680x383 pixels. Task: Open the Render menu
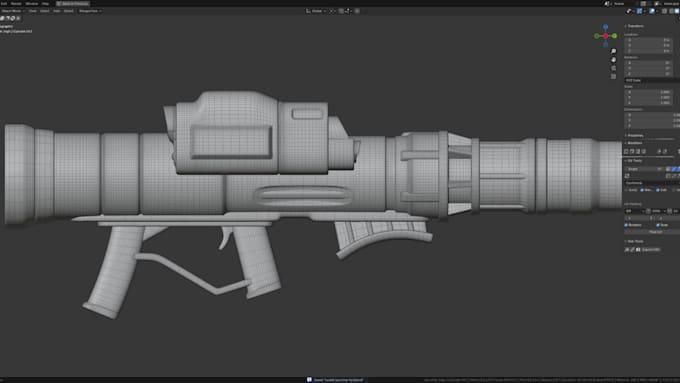pos(16,3)
